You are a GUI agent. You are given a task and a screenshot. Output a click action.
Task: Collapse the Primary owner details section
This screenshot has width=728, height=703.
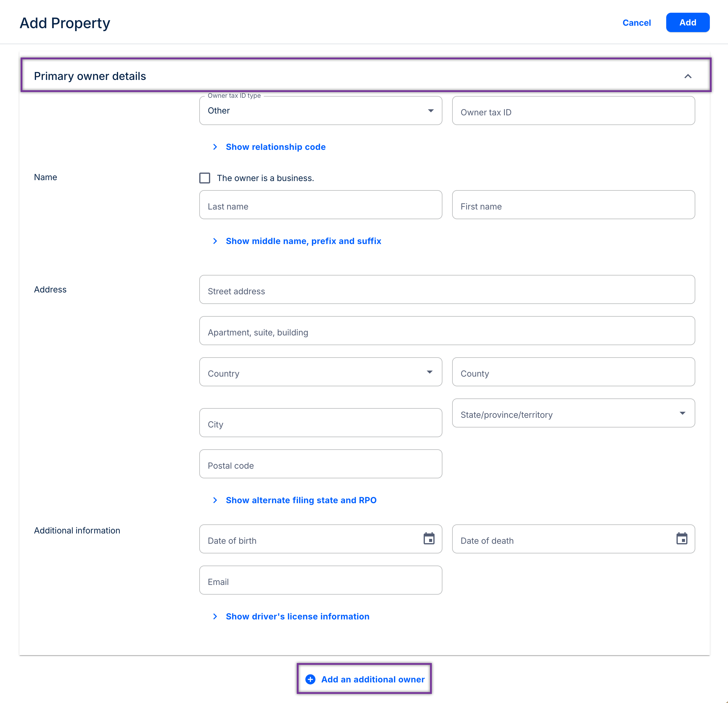pos(687,76)
